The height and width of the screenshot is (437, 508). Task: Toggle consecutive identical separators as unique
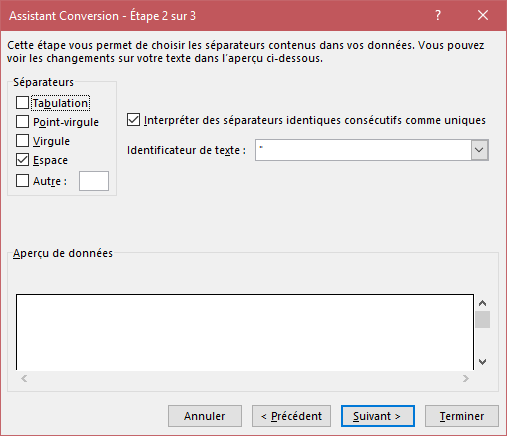click(x=133, y=120)
